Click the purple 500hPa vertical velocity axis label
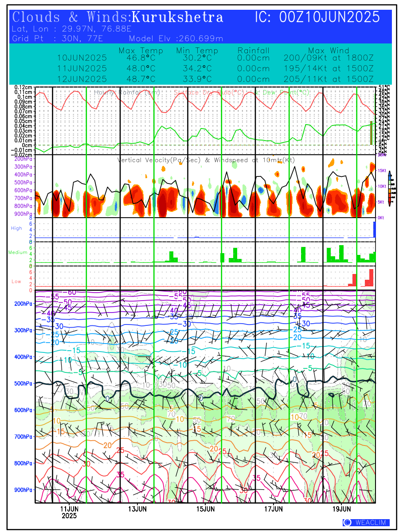This screenshot has width=399, height=532. pos(23,182)
